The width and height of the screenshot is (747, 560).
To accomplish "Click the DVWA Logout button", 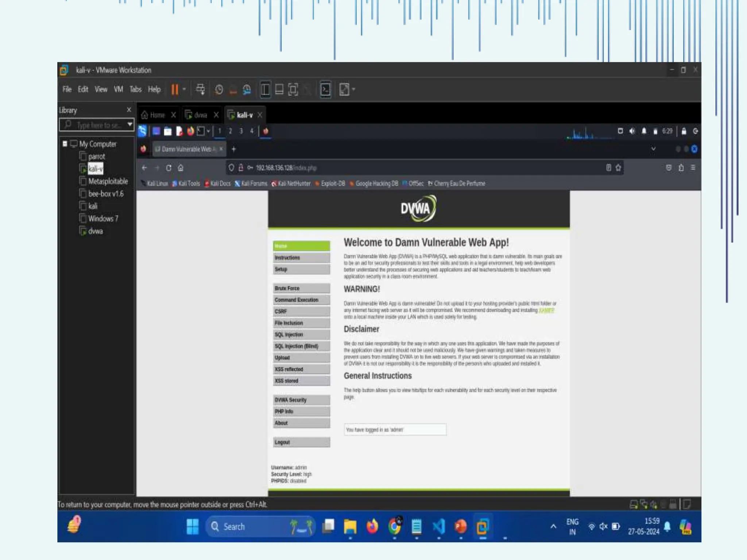I will (301, 442).
